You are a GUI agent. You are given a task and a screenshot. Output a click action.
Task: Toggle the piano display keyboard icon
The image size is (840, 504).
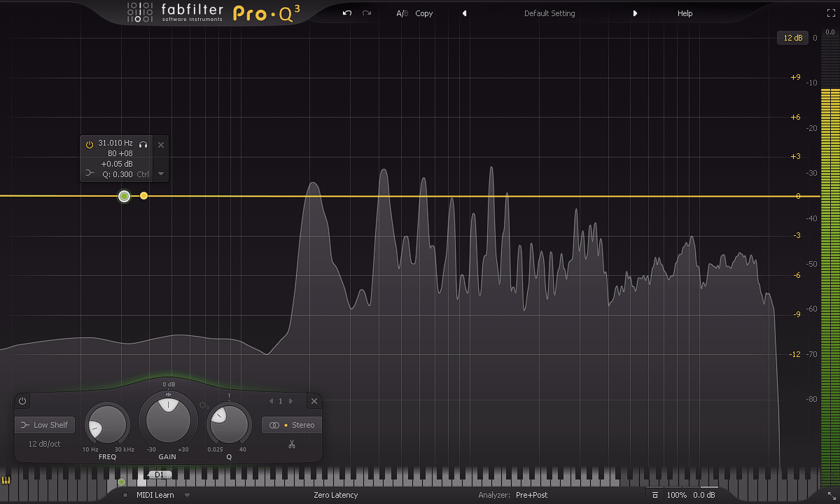[x=6, y=481]
